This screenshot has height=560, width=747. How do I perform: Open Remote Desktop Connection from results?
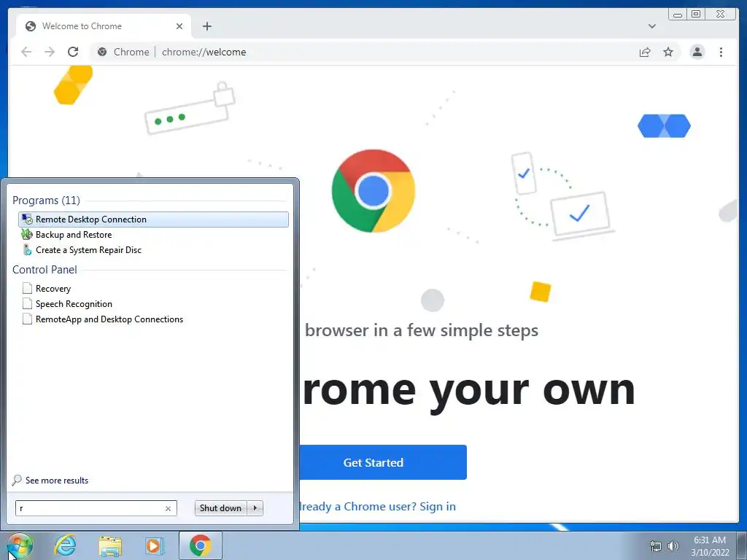click(153, 219)
